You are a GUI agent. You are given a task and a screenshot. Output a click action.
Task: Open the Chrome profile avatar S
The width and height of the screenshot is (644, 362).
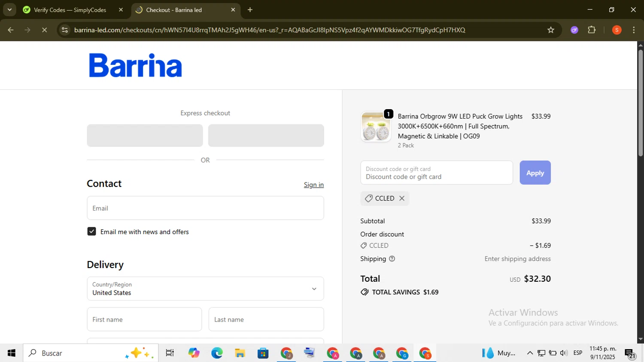click(617, 30)
